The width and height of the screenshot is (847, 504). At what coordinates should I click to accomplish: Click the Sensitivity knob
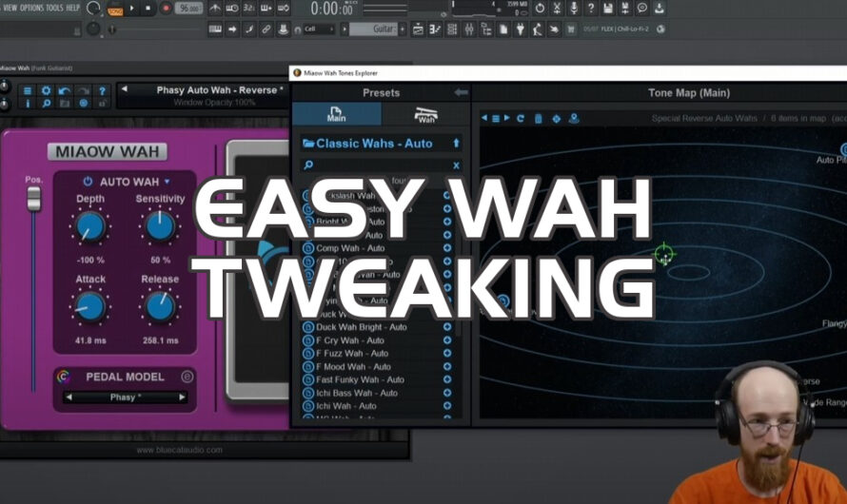(x=160, y=226)
